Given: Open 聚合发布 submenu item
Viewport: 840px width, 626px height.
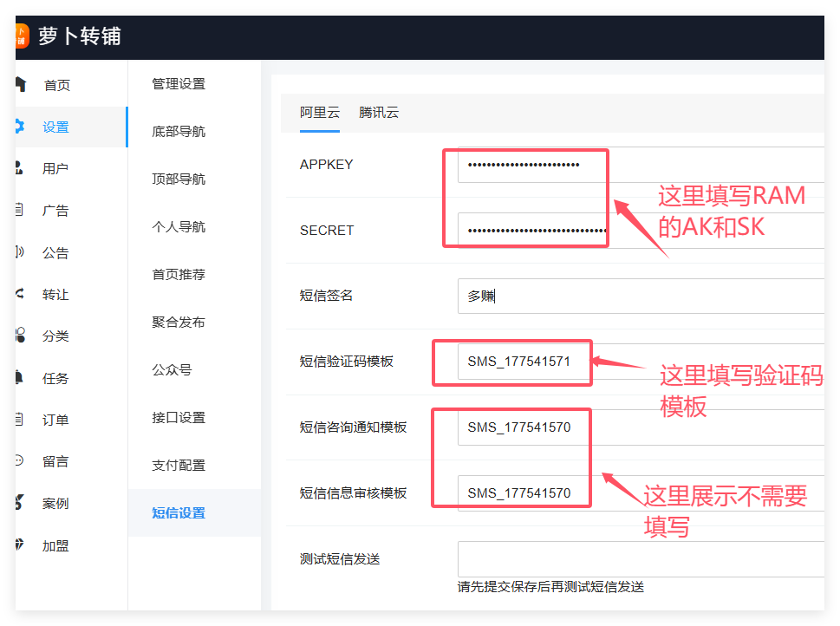Looking at the screenshot, I should (179, 323).
